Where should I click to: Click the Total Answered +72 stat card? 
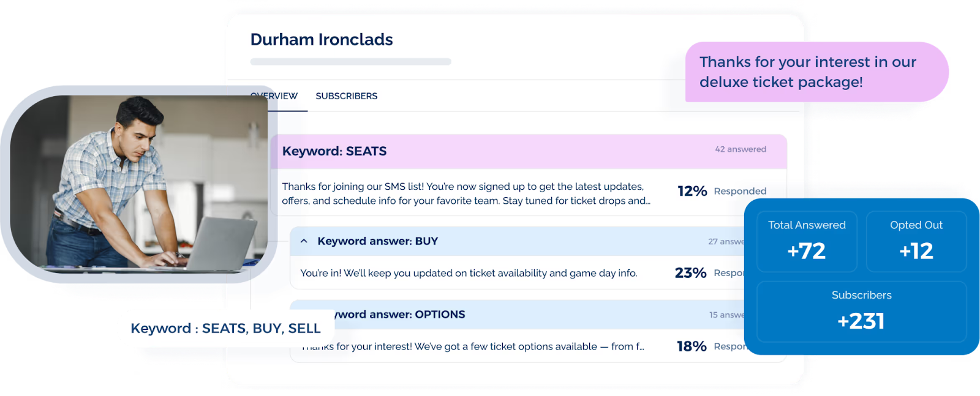pyautogui.click(x=806, y=241)
